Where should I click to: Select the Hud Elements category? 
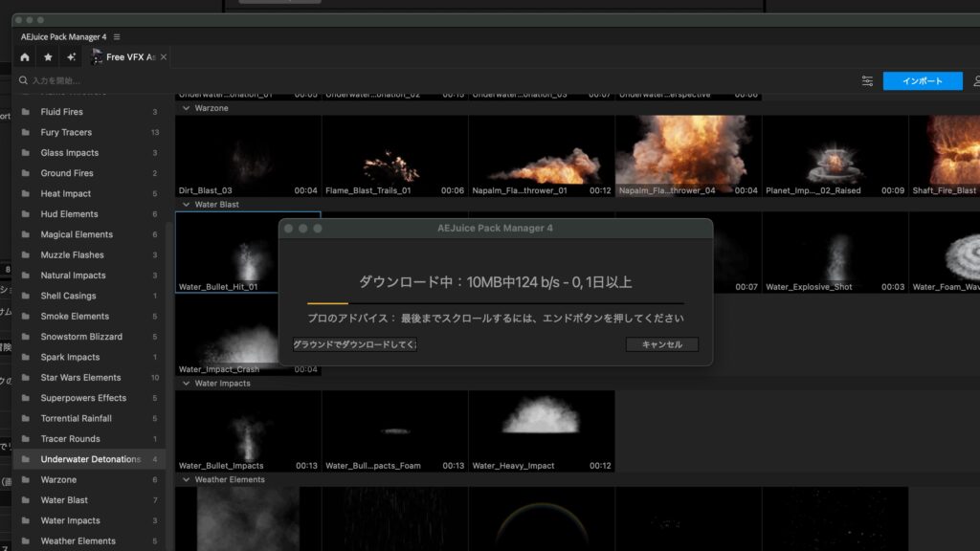[x=89, y=213]
